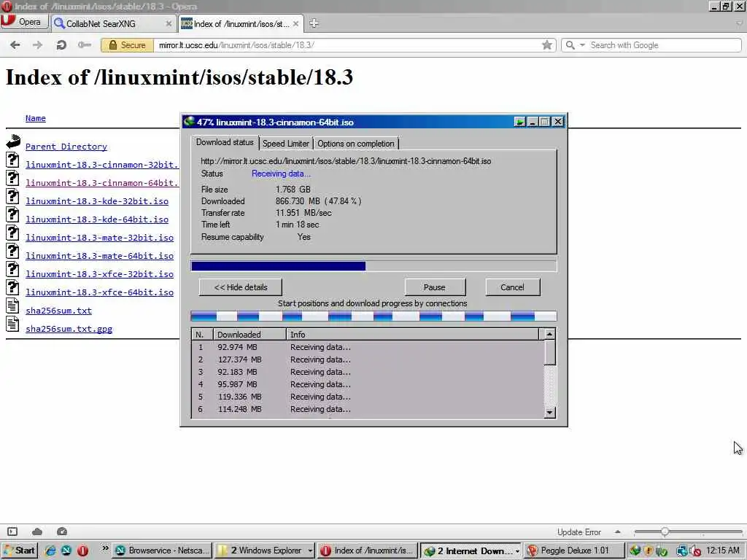
Task: Bookmark the page with the star icon
Action: [x=547, y=44]
